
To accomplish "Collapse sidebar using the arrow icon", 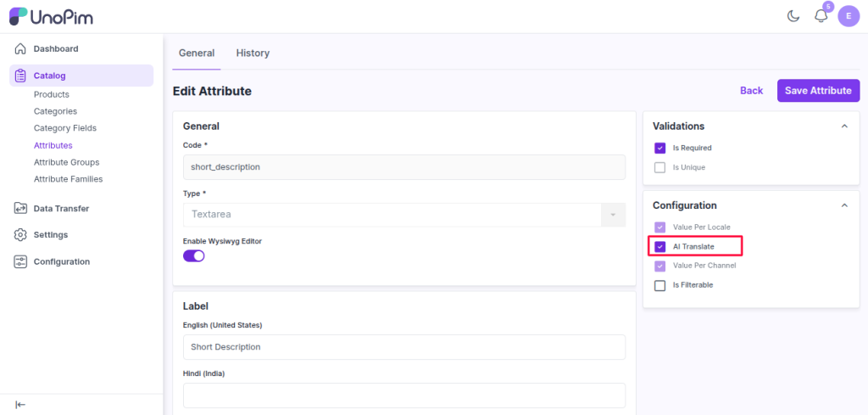I will pyautogui.click(x=20, y=404).
